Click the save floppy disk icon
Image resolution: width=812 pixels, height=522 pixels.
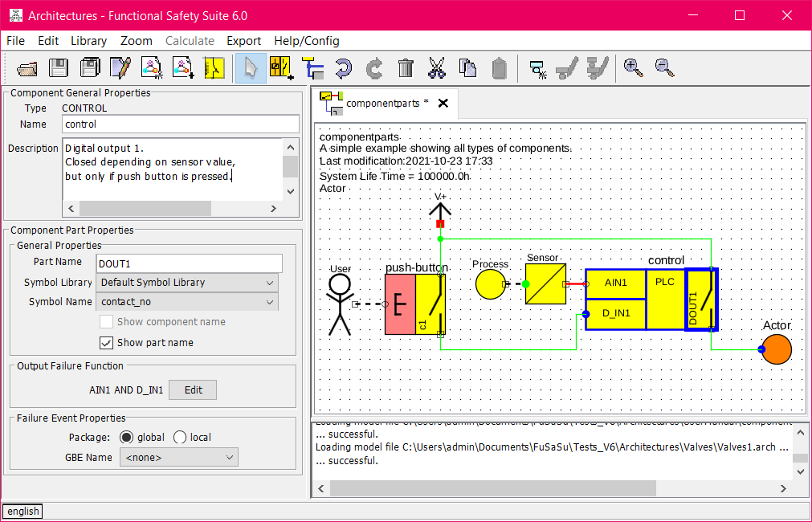coord(59,68)
